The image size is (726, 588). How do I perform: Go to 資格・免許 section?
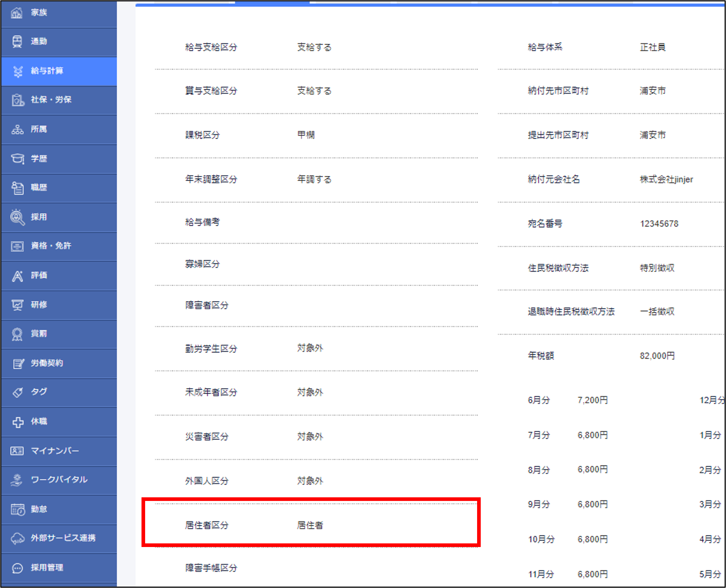51,246
